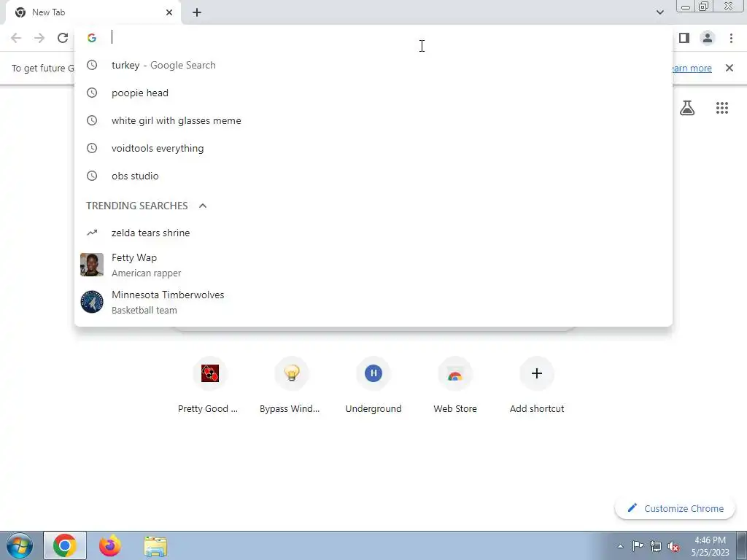
Task: Open the Underground shortcut
Action: tap(373, 385)
